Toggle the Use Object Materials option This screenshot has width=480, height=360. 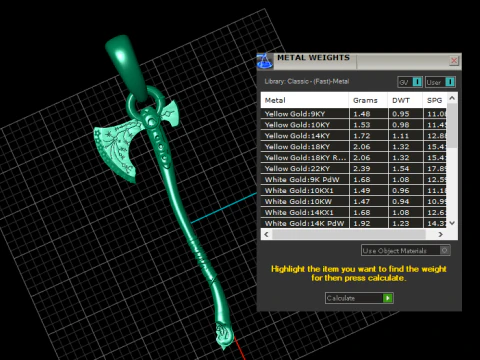406,251
